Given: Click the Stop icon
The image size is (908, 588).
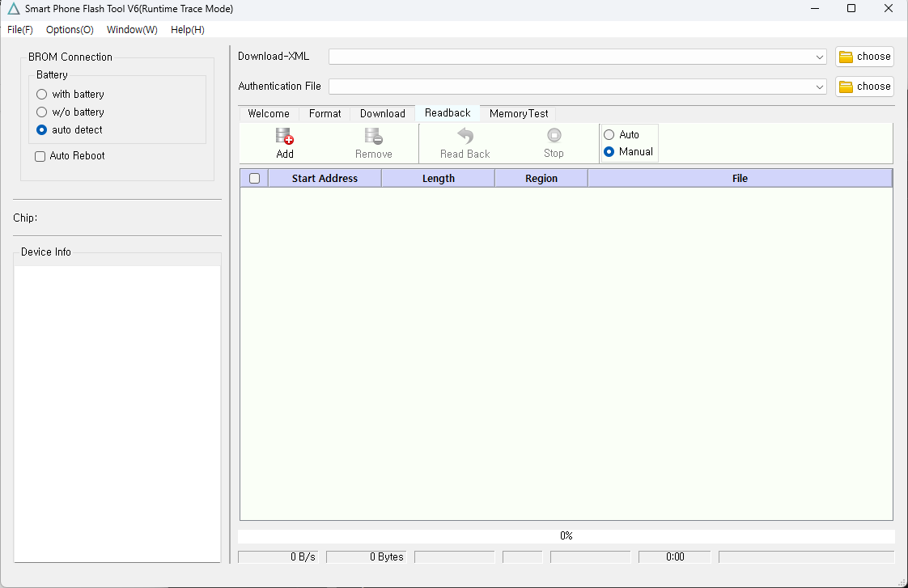Looking at the screenshot, I should pos(554,135).
